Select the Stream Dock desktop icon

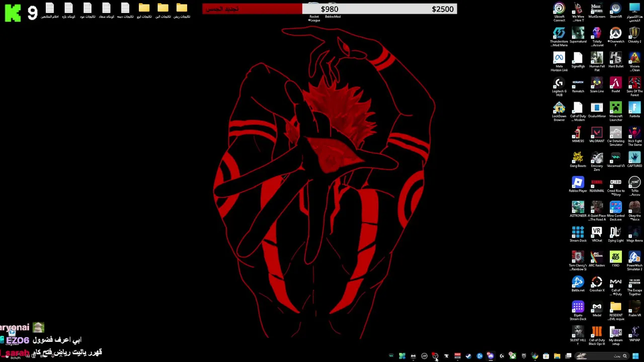pos(578,235)
